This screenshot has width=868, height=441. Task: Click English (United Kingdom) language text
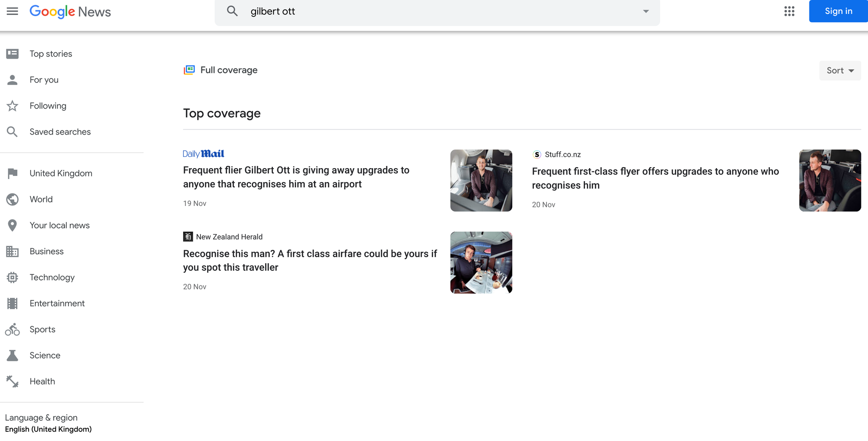coord(48,429)
